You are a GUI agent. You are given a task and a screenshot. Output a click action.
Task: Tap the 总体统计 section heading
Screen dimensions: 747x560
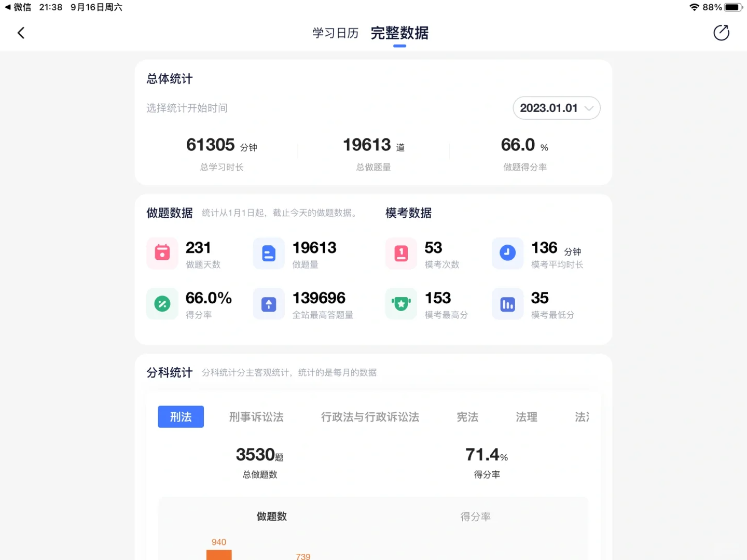(x=169, y=79)
